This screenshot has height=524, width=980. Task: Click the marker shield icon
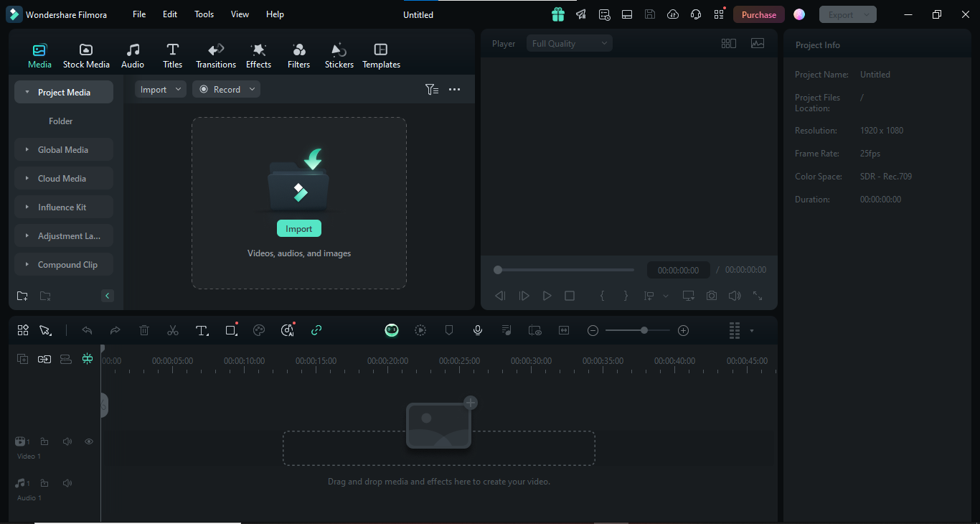pyautogui.click(x=449, y=330)
